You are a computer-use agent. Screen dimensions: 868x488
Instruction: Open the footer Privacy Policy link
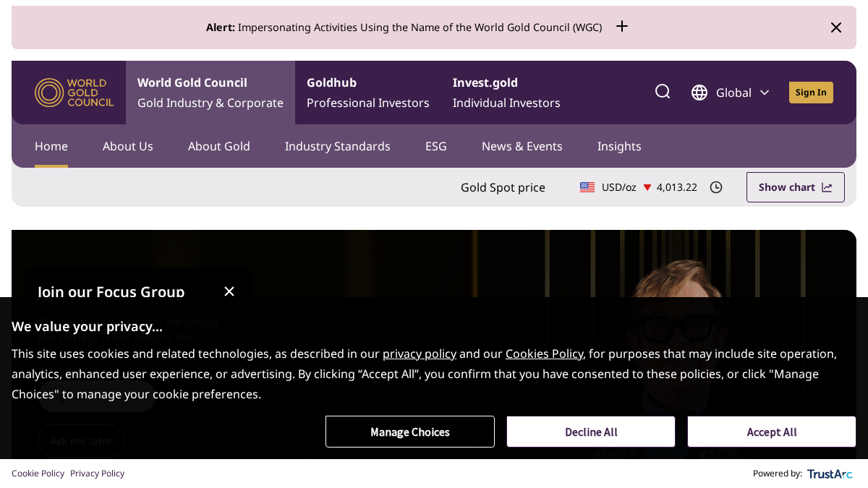tap(97, 474)
